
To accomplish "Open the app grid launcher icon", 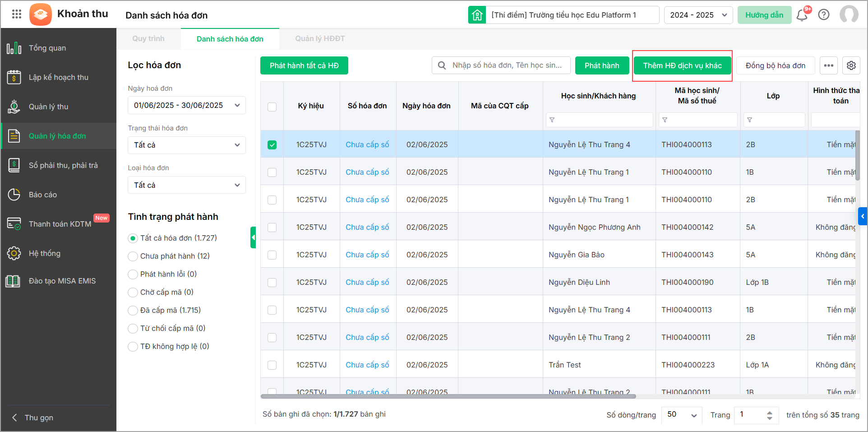I will click(17, 14).
